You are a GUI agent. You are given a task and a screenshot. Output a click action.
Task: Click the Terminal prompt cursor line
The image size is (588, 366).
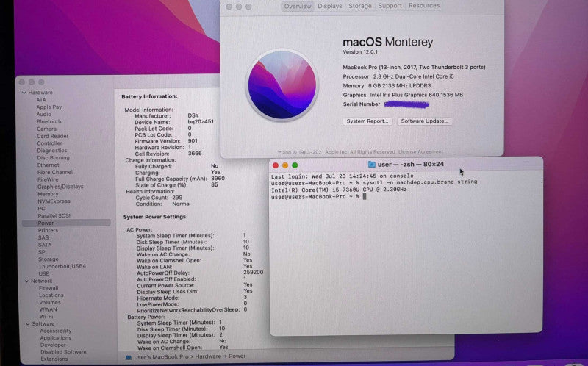318,197
